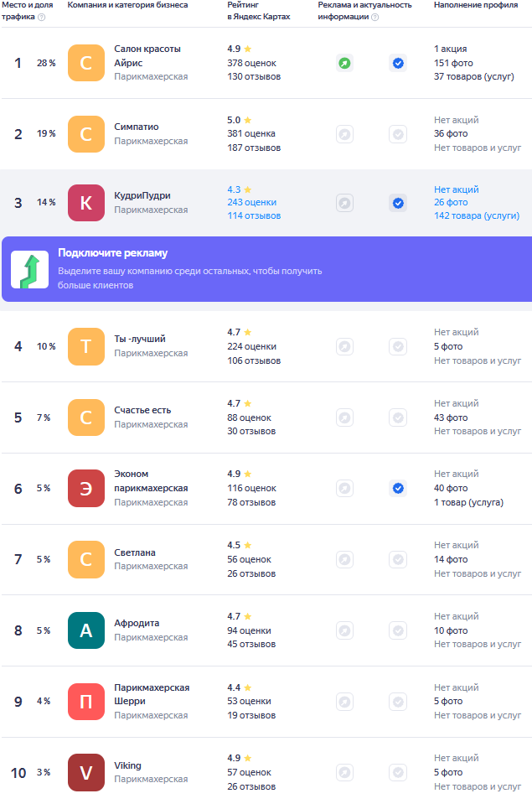Open the Светлана avatar
Image resolution: width=532 pixels, height=809 pixels.
(x=86, y=559)
